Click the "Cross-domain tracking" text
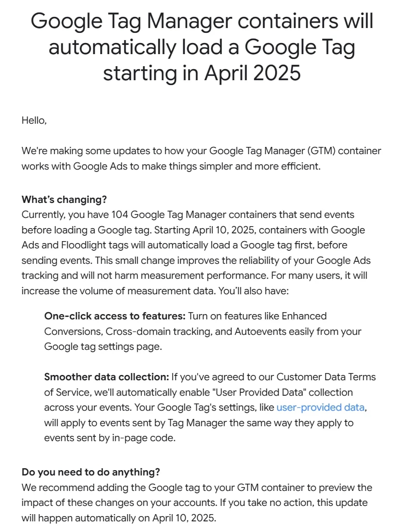 158,331
